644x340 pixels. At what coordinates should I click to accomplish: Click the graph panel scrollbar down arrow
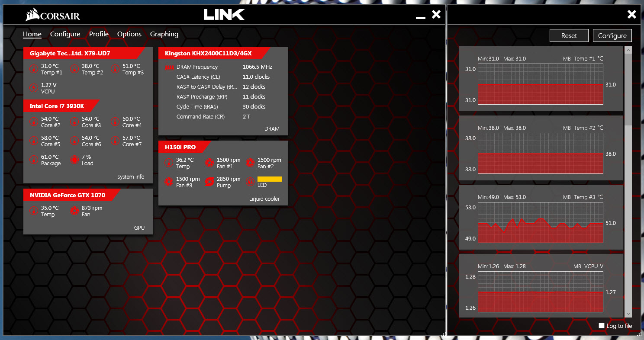pyautogui.click(x=628, y=314)
